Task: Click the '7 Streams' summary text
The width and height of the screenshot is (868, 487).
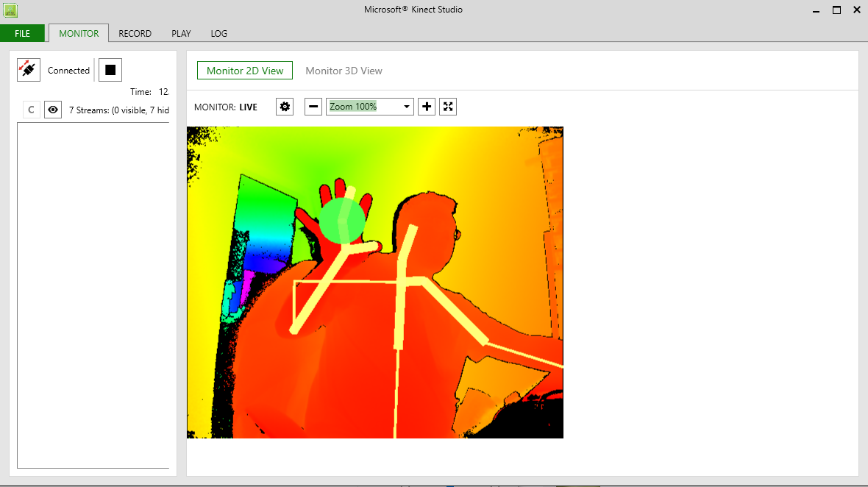Action: click(x=119, y=110)
